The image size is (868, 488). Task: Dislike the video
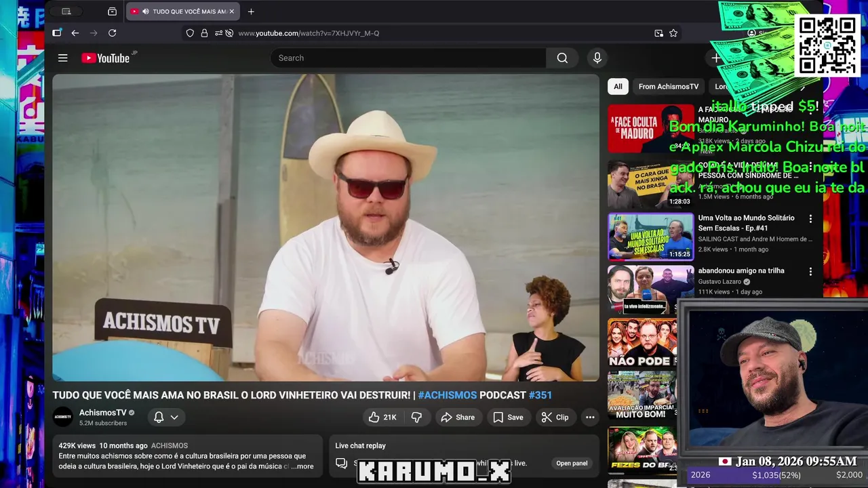coord(416,418)
